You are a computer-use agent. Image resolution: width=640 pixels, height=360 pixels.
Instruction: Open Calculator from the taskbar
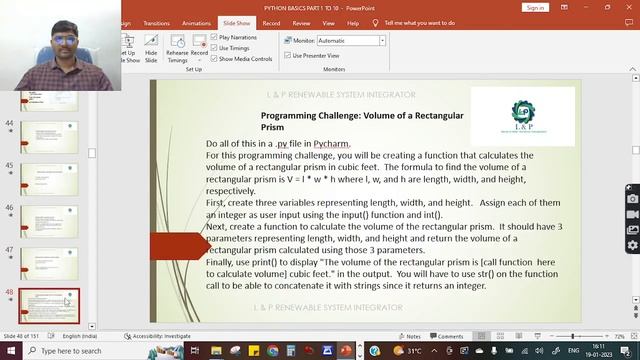291,351
